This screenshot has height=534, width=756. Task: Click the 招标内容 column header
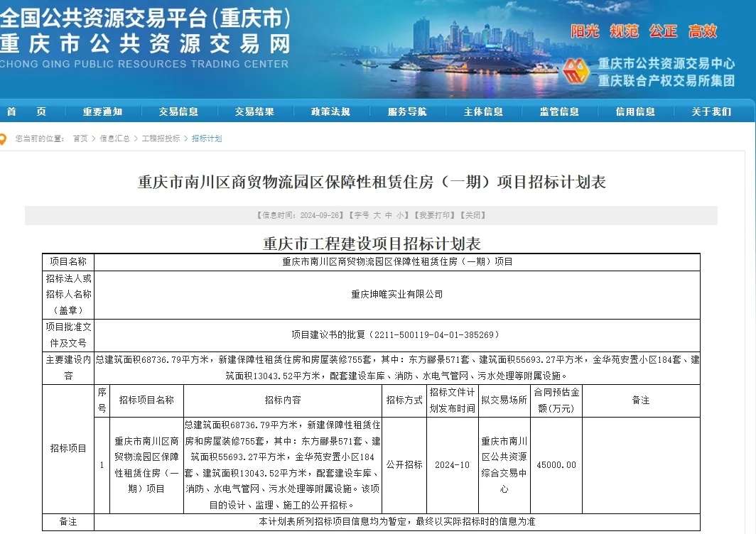click(283, 400)
